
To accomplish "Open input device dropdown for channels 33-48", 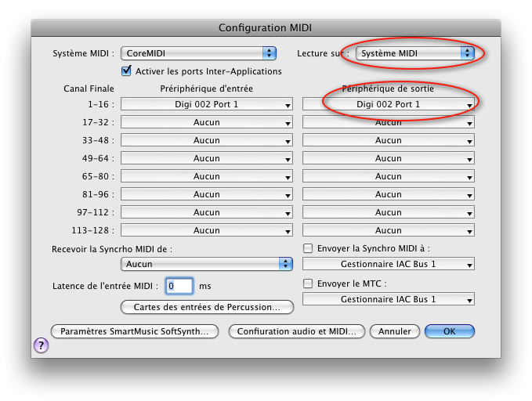I will tap(207, 140).
